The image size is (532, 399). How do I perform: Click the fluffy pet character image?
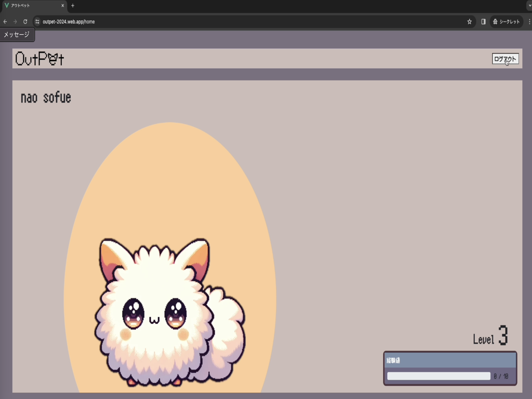(170, 312)
